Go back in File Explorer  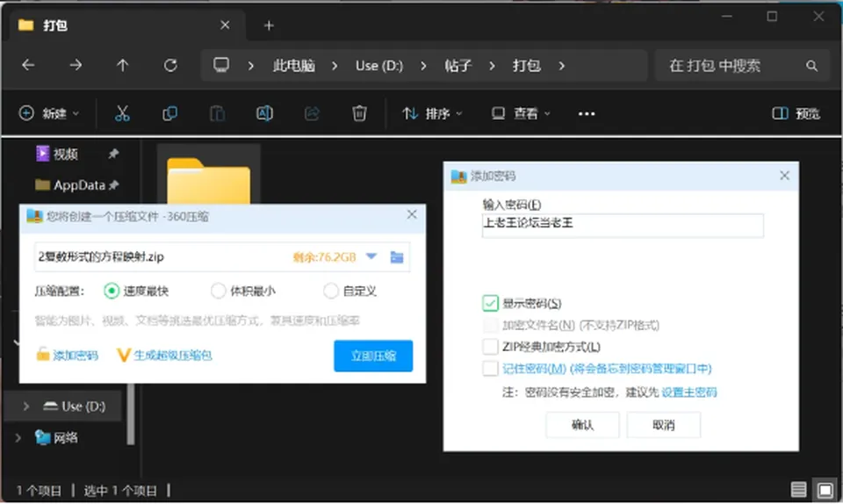coord(28,66)
